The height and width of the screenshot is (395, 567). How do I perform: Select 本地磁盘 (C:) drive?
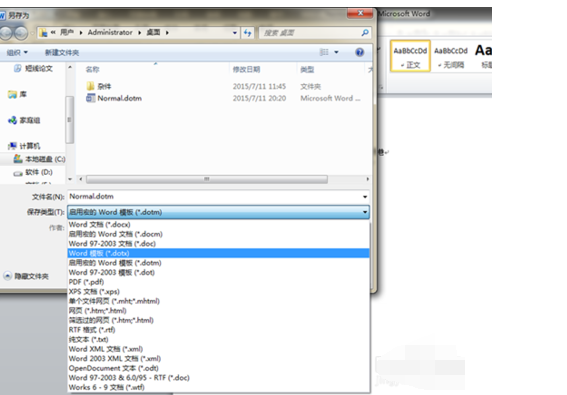pos(39,159)
